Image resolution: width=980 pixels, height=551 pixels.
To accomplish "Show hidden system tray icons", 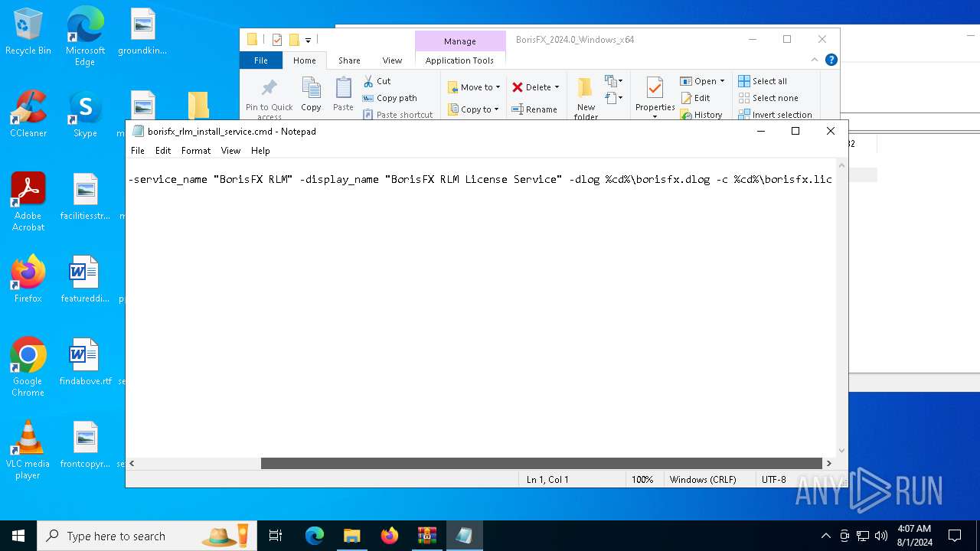I will pyautogui.click(x=825, y=536).
